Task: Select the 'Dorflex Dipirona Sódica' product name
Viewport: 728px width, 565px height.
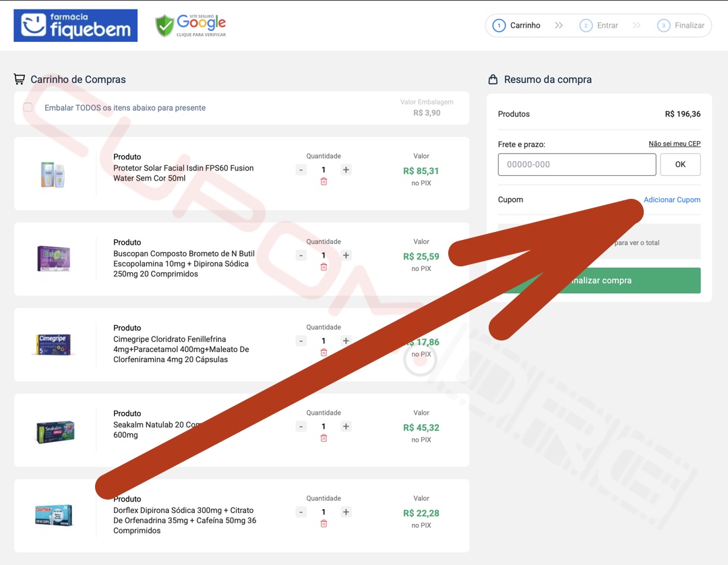Action: [x=185, y=521]
